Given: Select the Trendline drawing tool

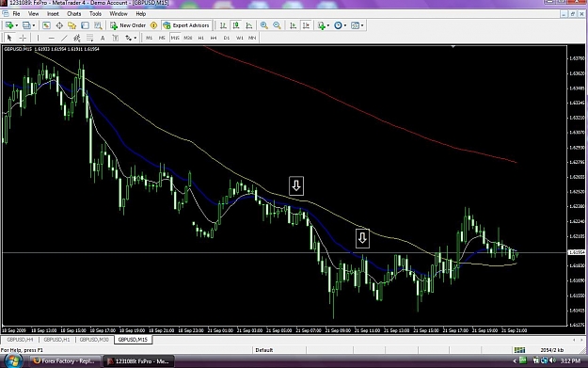Looking at the screenshot, I should point(65,38).
